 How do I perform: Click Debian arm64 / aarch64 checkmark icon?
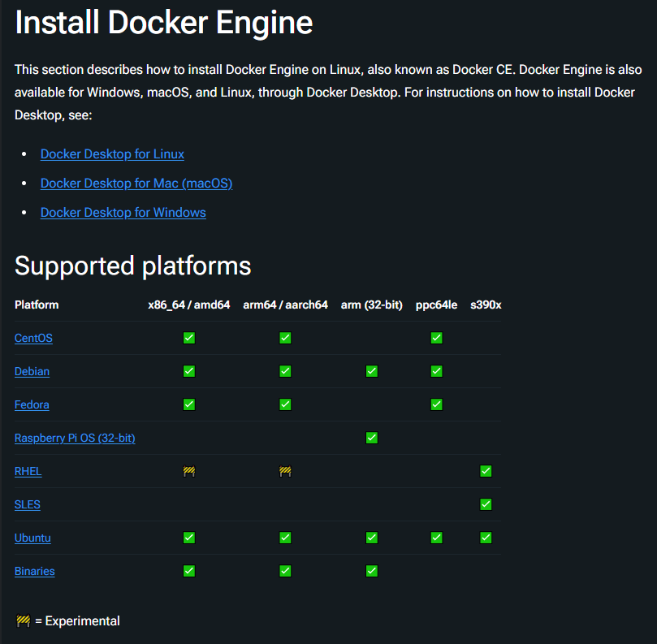point(285,371)
